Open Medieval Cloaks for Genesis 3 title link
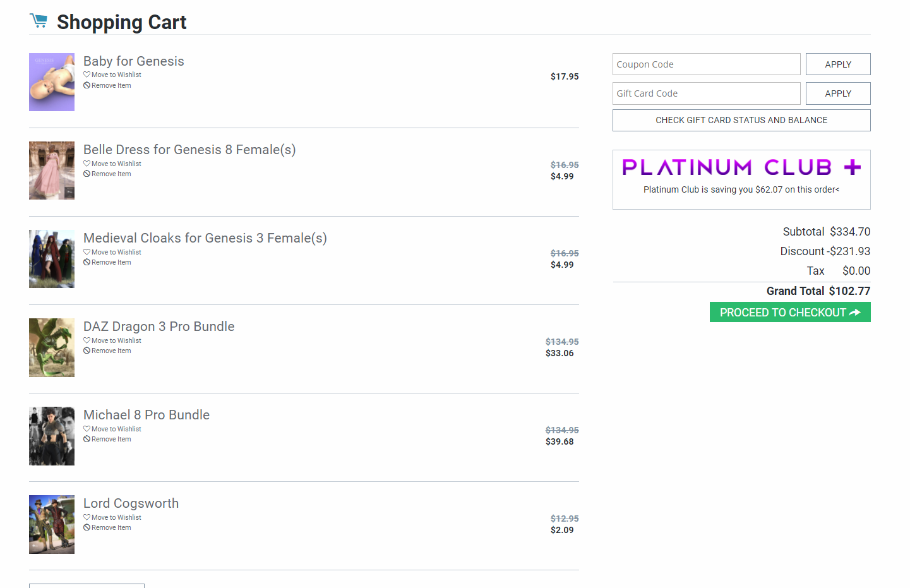The image size is (910, 588). 205,238
